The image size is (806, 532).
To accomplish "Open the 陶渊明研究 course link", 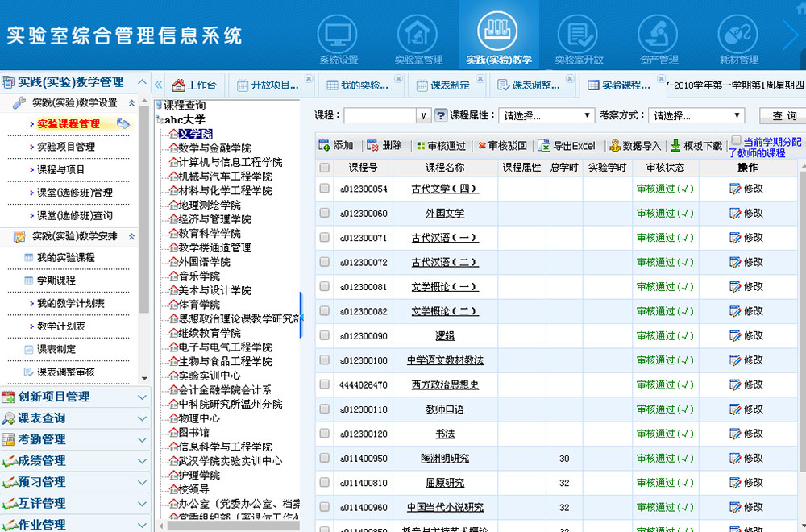I will click(x=445, y=459).
